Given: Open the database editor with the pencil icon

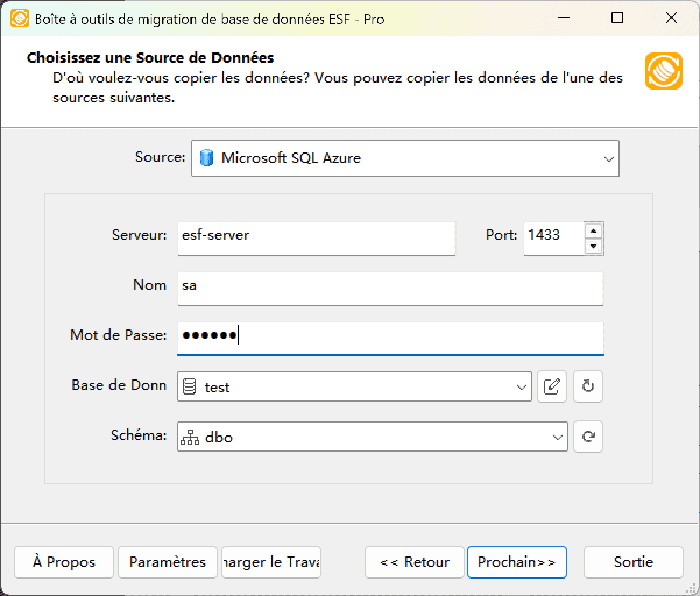Looking at the screenshot, I should tap(551, 386).
